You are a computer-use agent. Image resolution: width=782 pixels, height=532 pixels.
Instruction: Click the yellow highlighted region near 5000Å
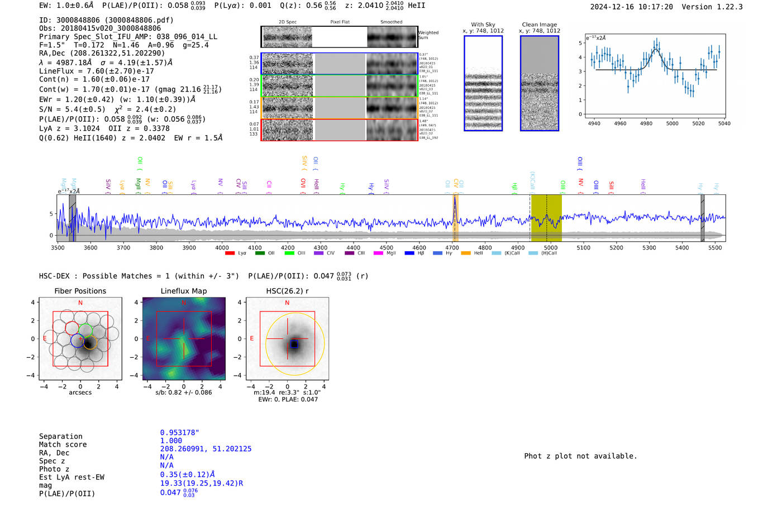point(546,218)
